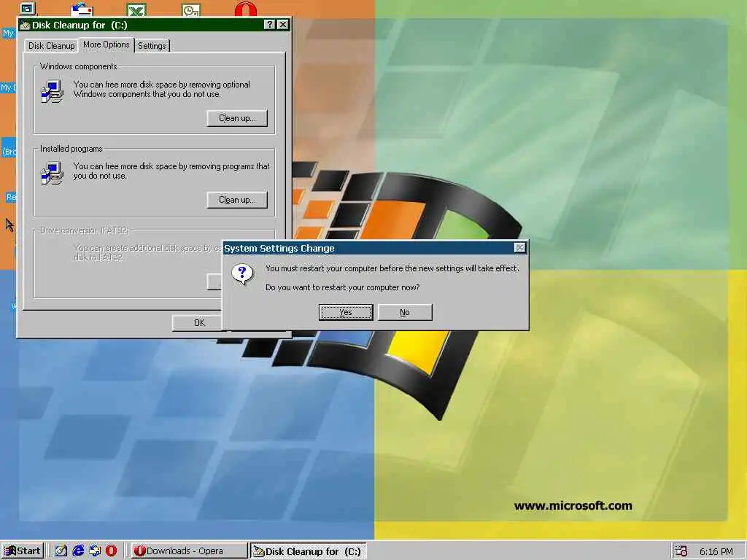The width and height of the screenshot is (747, 560).
Task: Click the Disk Cleanup title bar icon
Action: [x=25, y=26]
